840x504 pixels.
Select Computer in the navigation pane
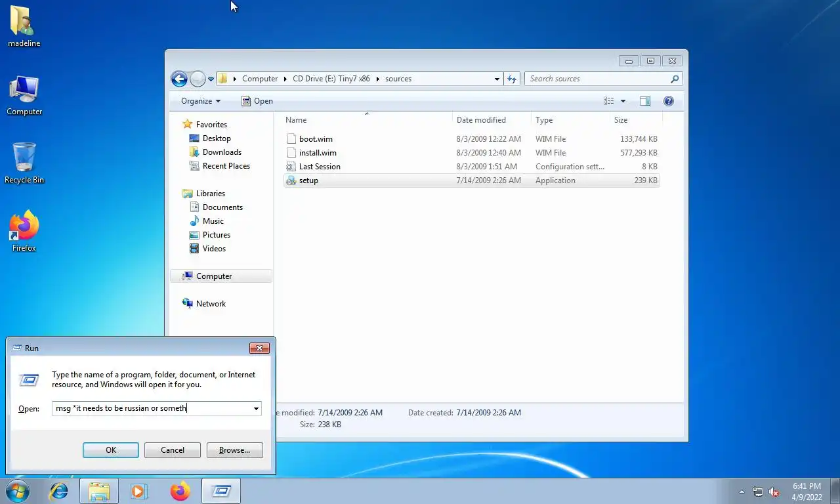pyautogui.click(x=221, y=276)
